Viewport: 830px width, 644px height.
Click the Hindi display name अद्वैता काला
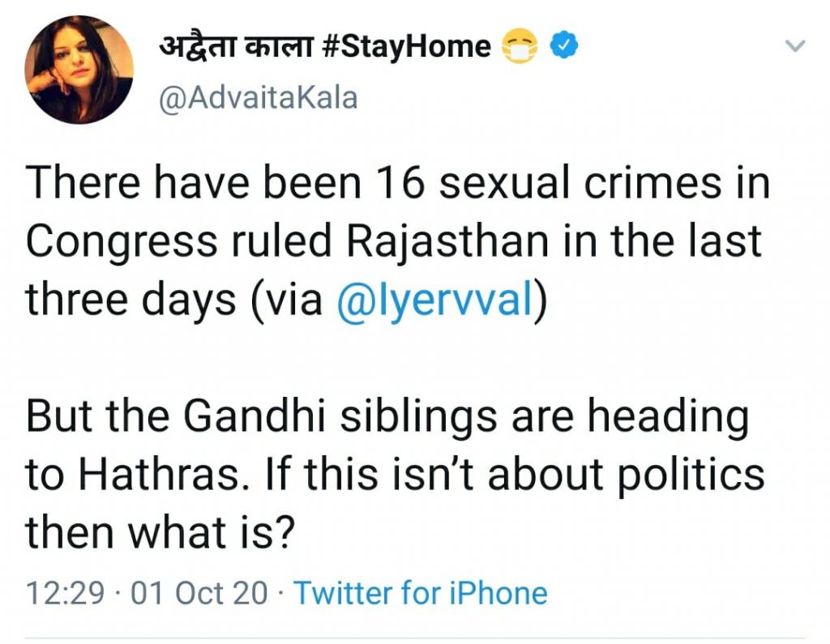pyautogui.click(x=236, y=45)
